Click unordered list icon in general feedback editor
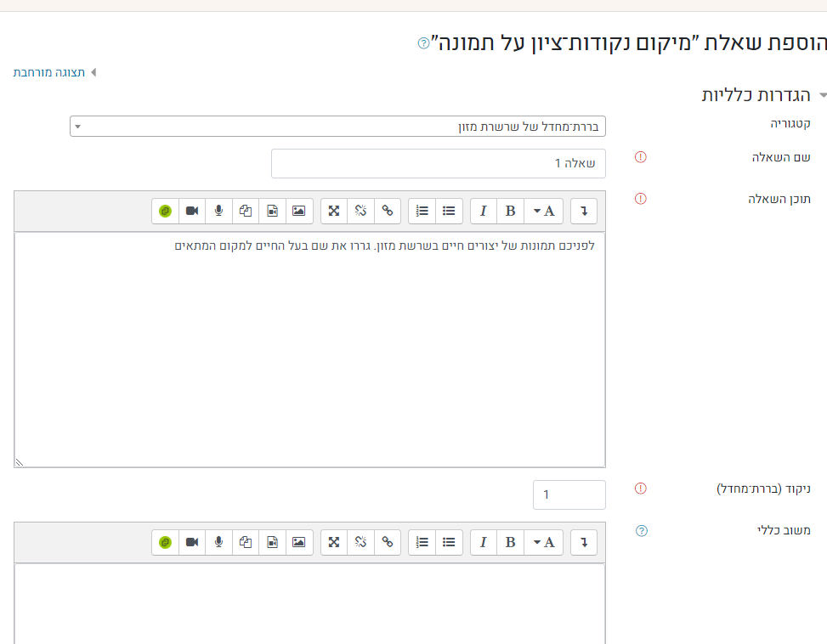Screen dimensions: 827x644 pos(449,542)
